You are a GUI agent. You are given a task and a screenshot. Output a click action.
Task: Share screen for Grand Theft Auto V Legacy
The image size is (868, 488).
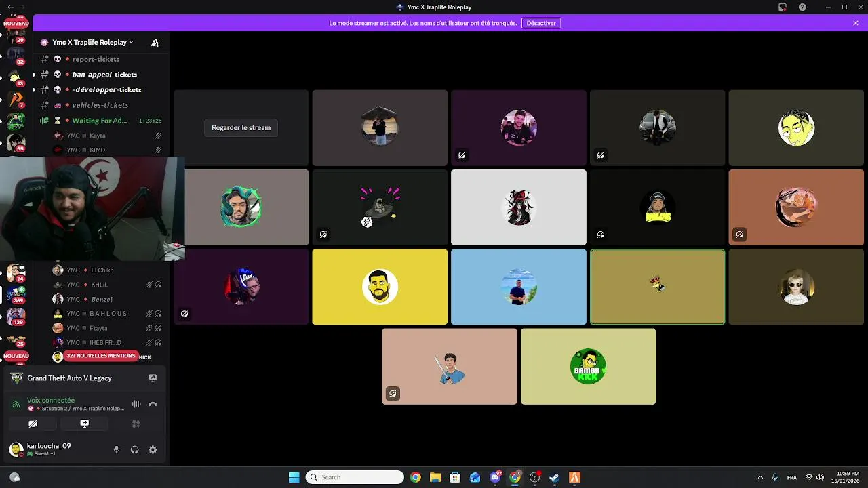click(153, 378)
